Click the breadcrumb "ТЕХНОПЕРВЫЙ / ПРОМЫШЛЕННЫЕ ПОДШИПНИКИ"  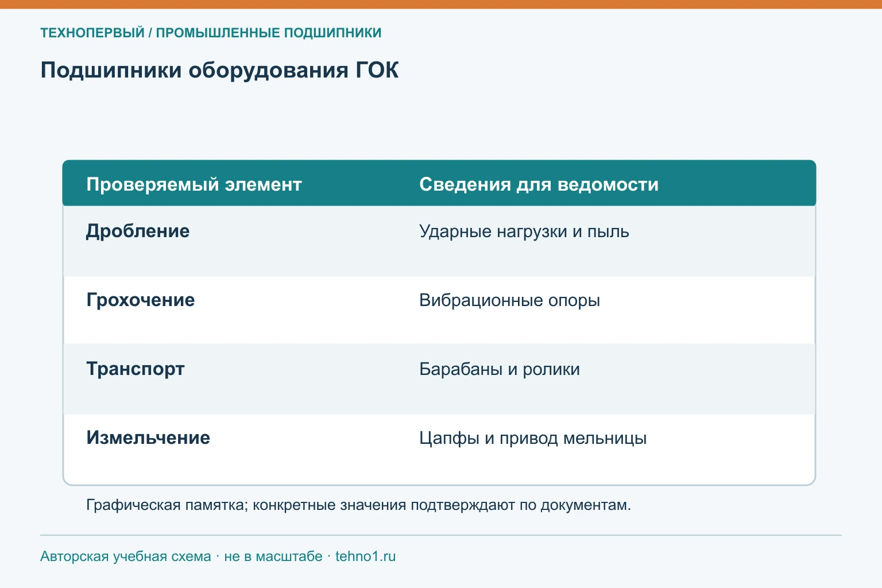click(211, 33)
